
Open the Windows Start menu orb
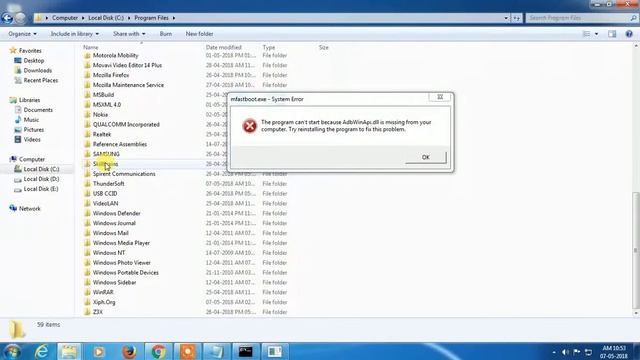12,351
